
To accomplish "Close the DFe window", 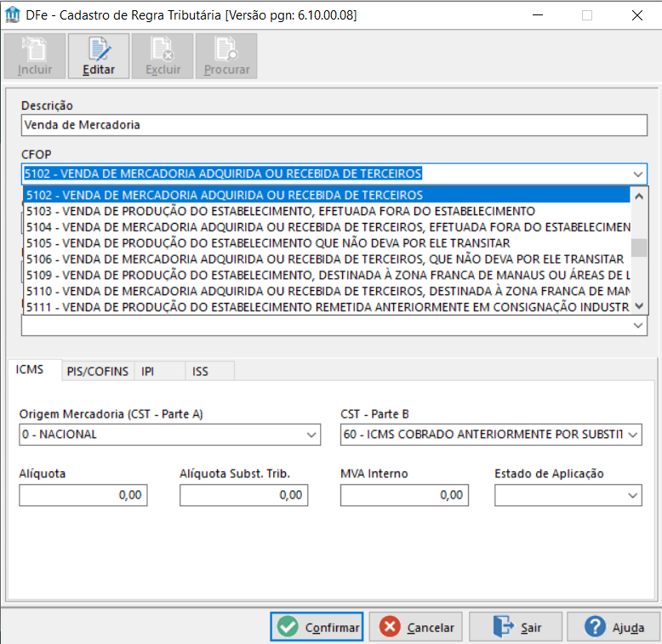I will pos(637,15).
